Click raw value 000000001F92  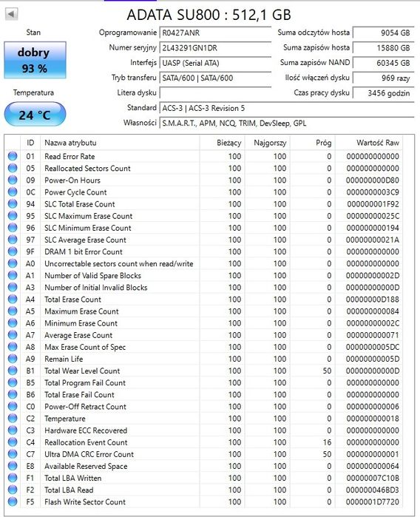373,203
